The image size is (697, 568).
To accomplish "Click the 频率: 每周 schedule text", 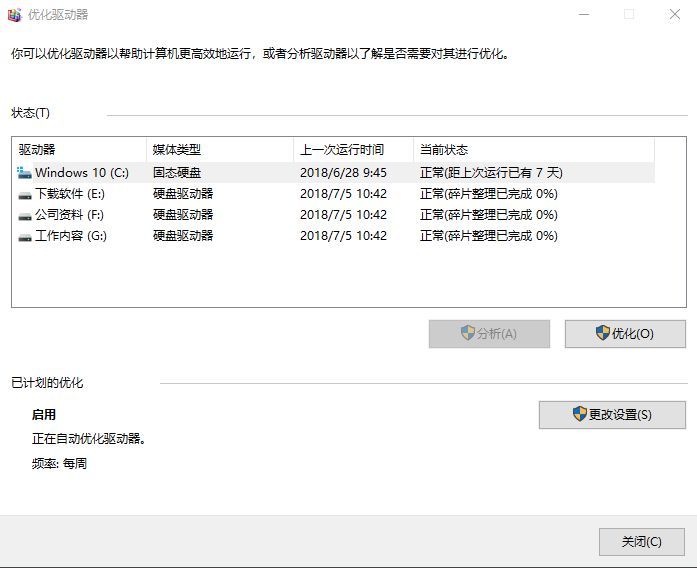I will [x=59, y=464].
